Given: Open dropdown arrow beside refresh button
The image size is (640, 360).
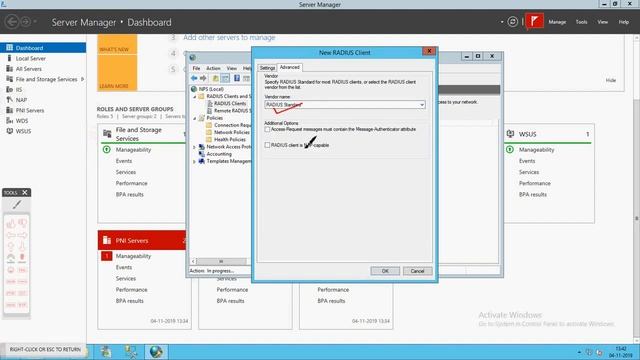Looking at the screenshot, I should click(502, 22).
